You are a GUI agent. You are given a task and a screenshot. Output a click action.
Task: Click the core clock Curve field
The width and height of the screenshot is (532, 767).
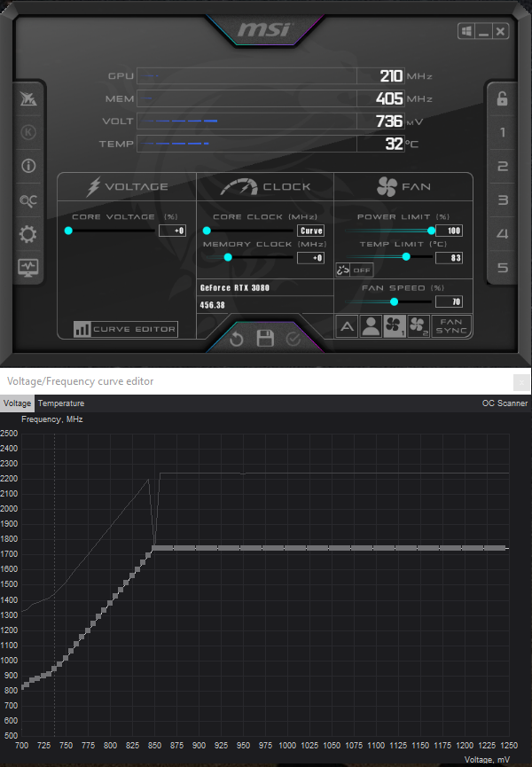[x=310, y=231]
